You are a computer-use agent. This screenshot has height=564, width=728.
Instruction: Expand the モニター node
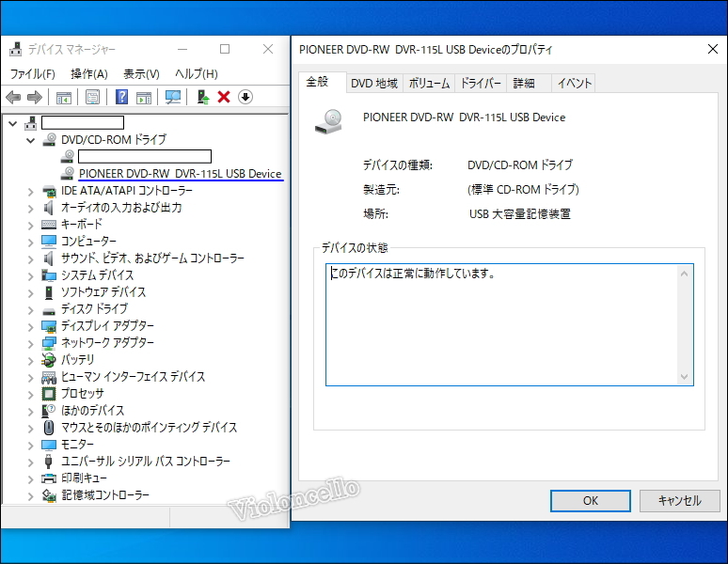click(31, 445)
